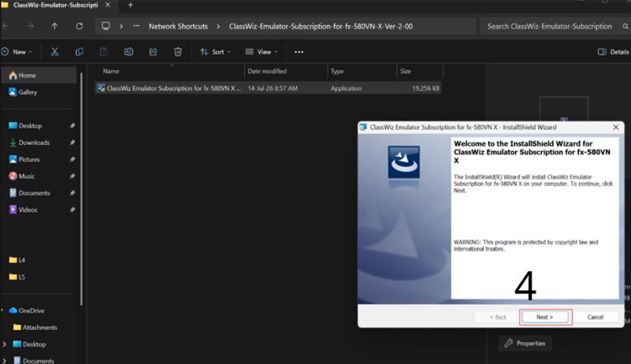Cancel the InstallShield Wizard setup
The image size is (631, 364).
(595, 317)
